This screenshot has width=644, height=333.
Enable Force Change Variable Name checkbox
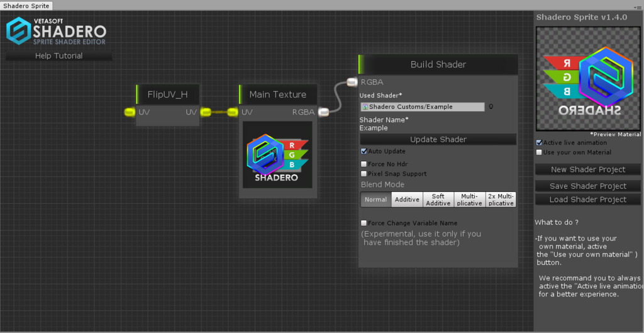(364, 223)
